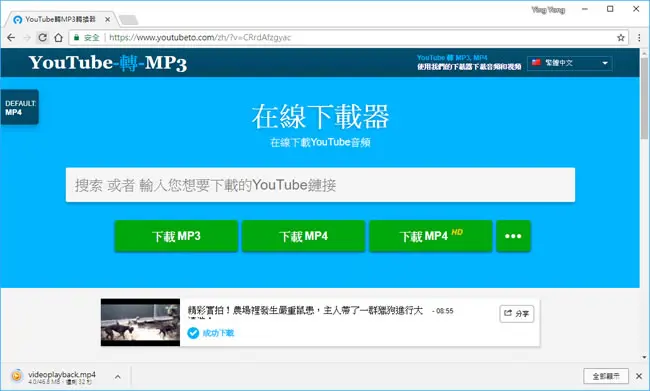Close the downloads bar

(639, 376)
